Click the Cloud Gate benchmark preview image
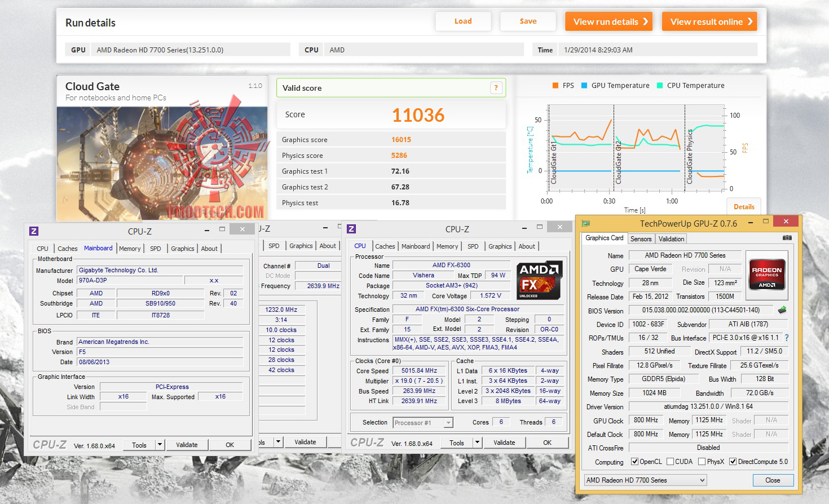The width and height of the screenshot is (829, 504). coord(162,163)
